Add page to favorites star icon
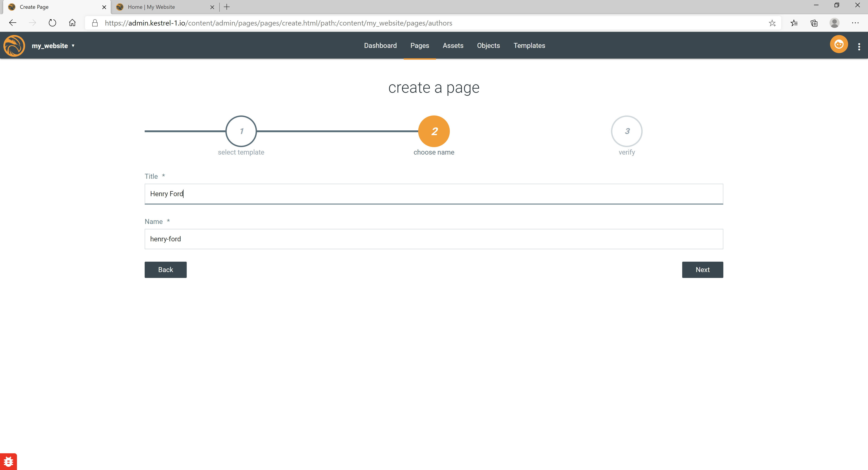Image resolution: width=868 pixels, height=470 pixels. 772,23
